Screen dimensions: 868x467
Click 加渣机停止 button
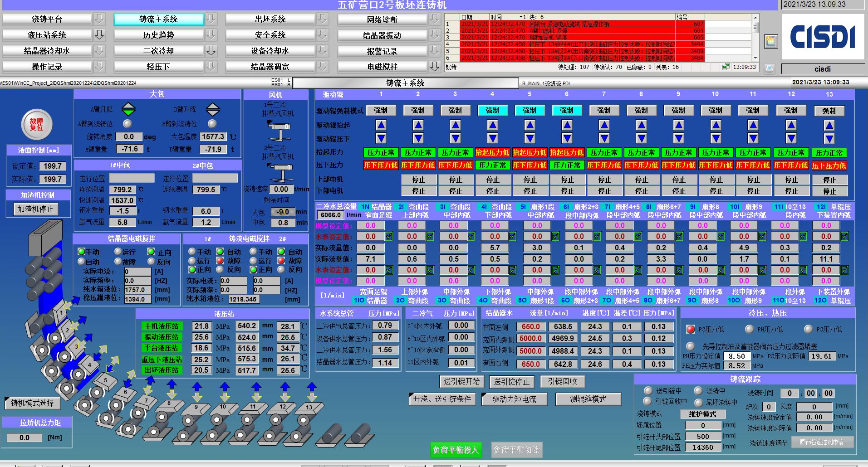pos(36,209)
